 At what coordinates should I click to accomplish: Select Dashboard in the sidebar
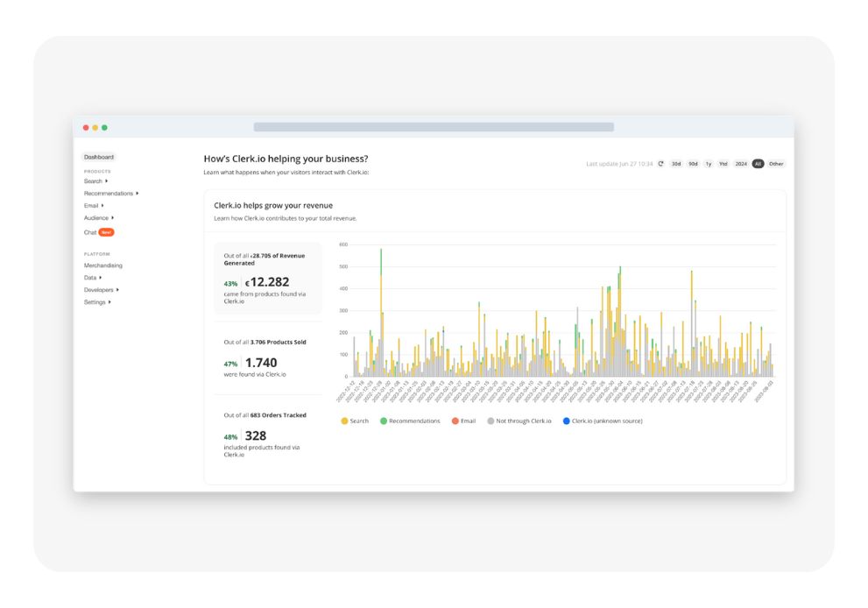tap(98, 157)
